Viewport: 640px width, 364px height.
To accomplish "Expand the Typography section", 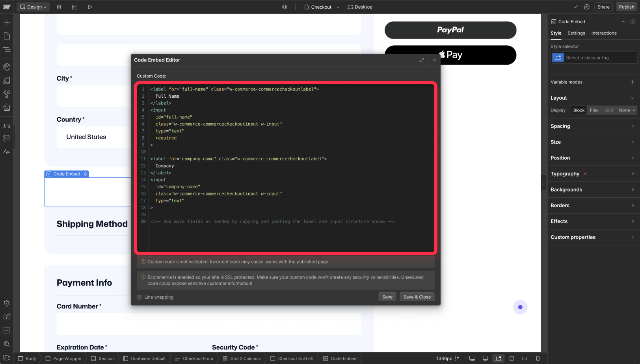I will click(x=593, y=174).
